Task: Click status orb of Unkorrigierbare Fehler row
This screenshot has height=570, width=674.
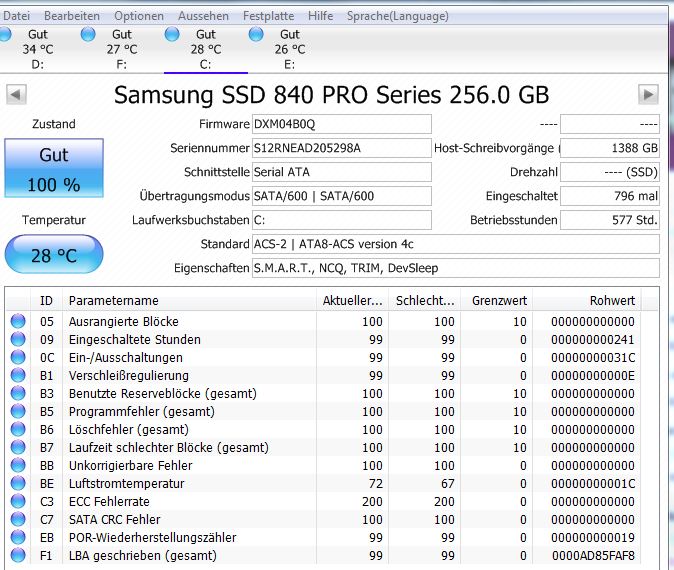Action: point(18,466)
